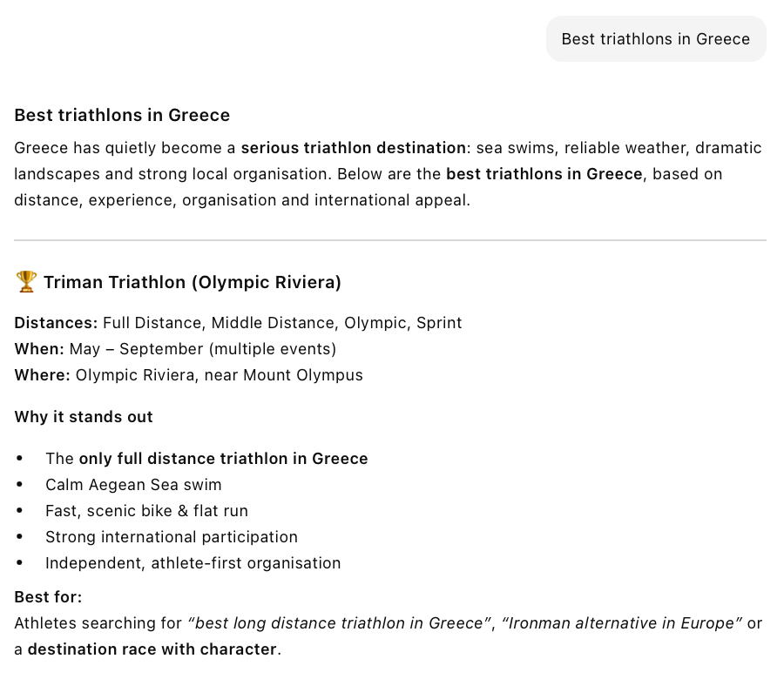
Task: Click italic 'best long distance triathlon in Greece'
Action: tap(339, 623)
